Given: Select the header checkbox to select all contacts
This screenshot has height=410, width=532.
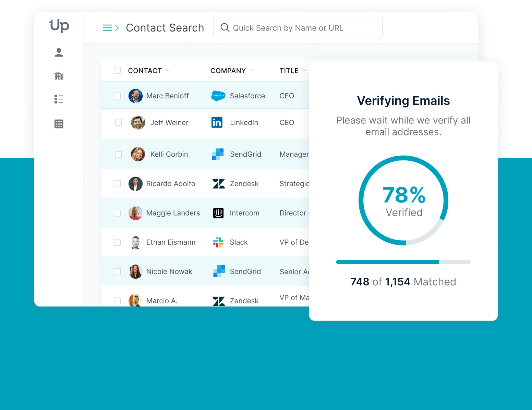Looking at the screenshot, I should click(x=117, y=70).
